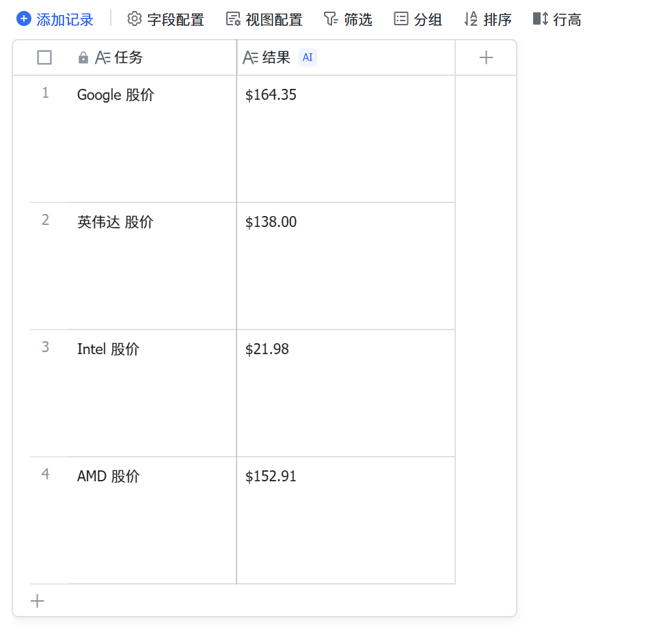The image size is (665, 644).
Task: Select the cell 'Google 股价'
Action: coord(152,139)
